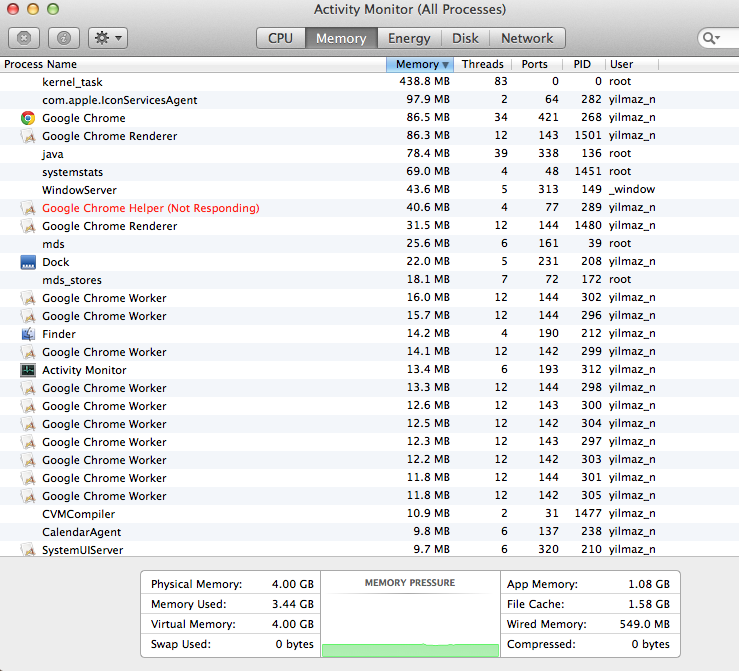Image resolution: width=739 pixels, height=671 pixels.
Task: Click the Dock process icon
Action: click(x=28, y=262)
